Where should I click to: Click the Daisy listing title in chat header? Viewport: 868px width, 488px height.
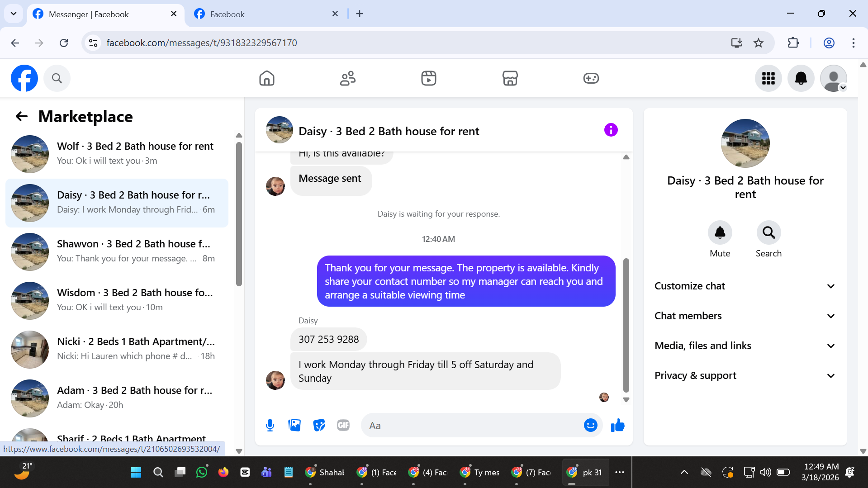pyautogui.click(x=389, y=131)
